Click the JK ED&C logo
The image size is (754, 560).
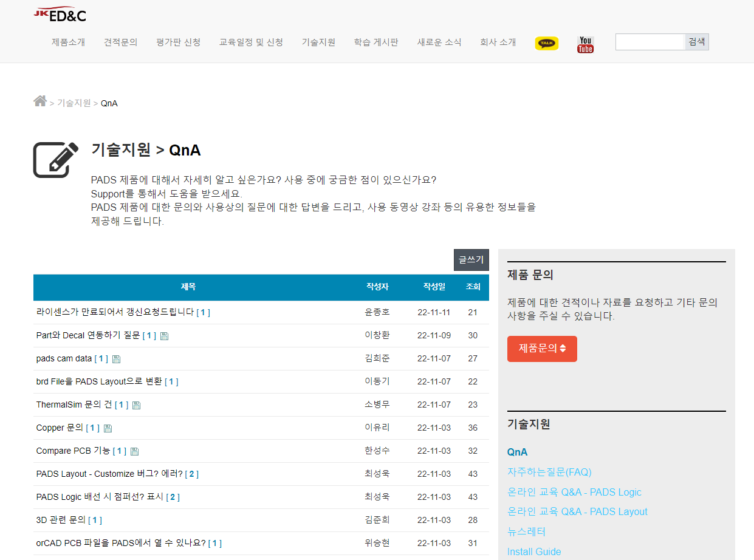coord(60,15)
